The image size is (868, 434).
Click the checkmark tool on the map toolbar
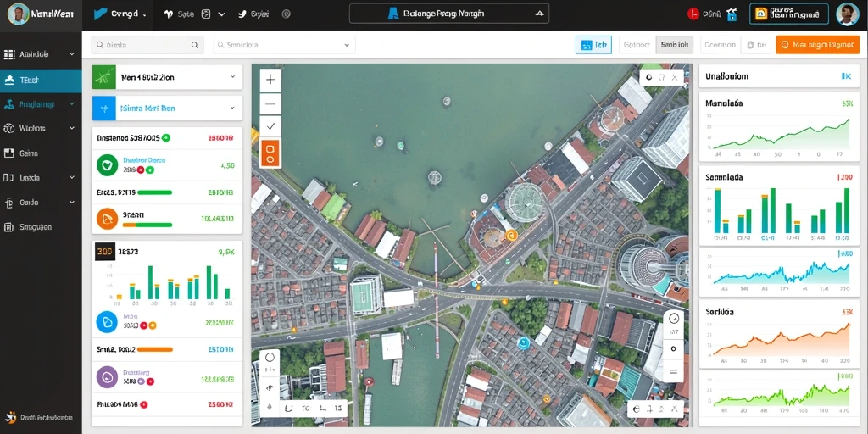[270, 127]
